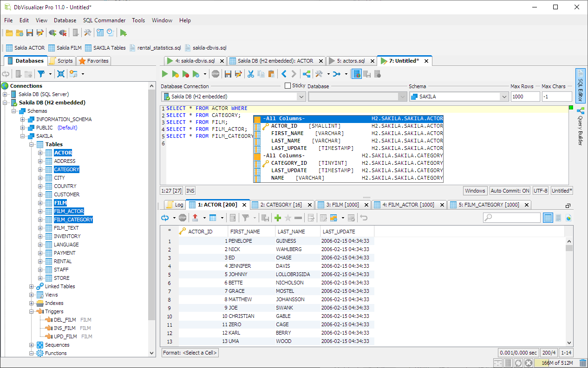Switch result view to grid mode icon

pyautogui.click(x=548, y=218)
